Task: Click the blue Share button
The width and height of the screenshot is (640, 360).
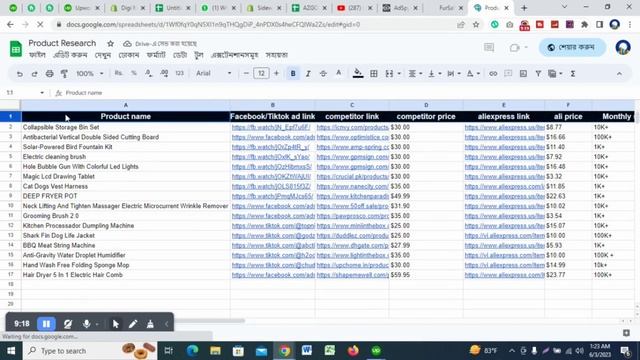Action: click(x=572, y=47)
